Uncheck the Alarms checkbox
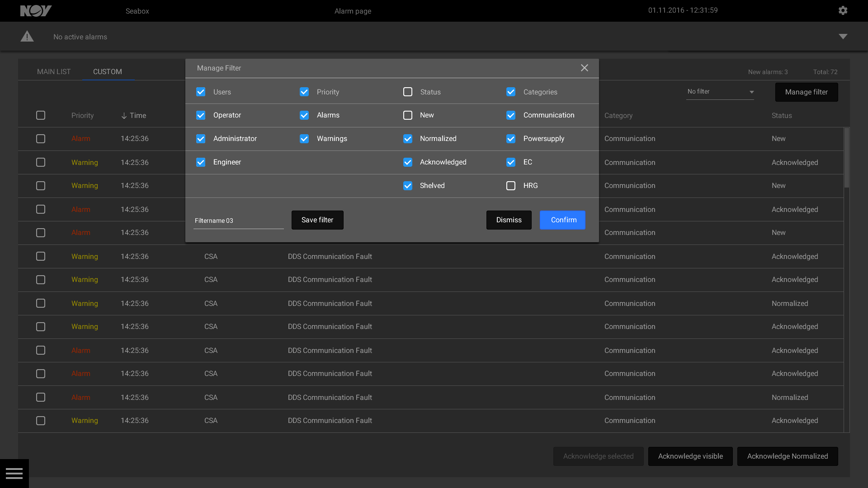 coord(304,115)
